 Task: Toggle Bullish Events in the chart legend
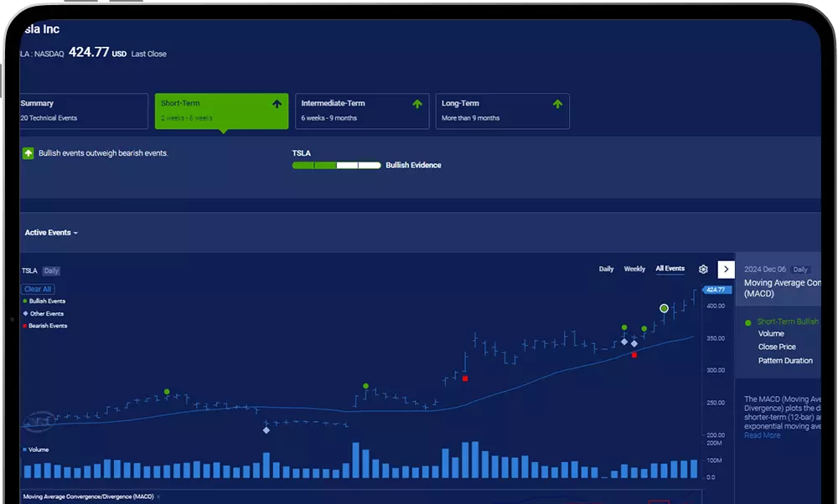tap(47, 301)
